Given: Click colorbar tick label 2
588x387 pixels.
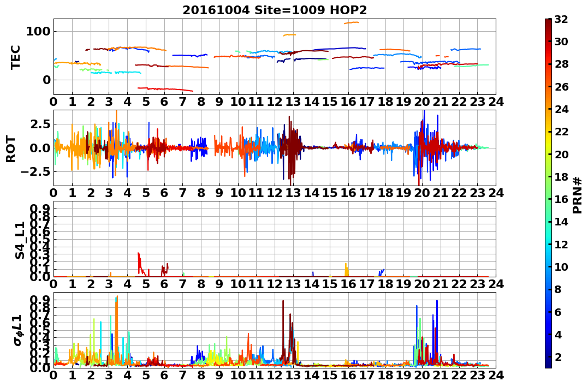Looking at the screenshot, I should [x=558, y=356].
